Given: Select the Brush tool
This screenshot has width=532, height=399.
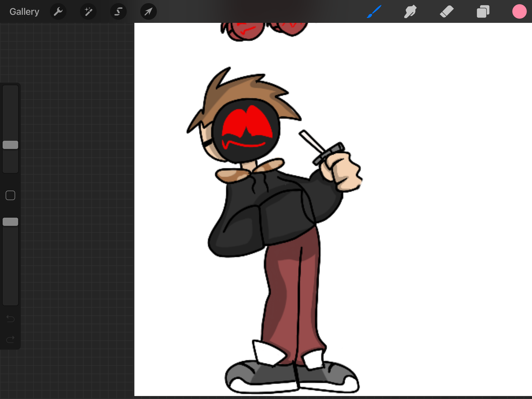Looking at the screenshot, I should 374,12.
